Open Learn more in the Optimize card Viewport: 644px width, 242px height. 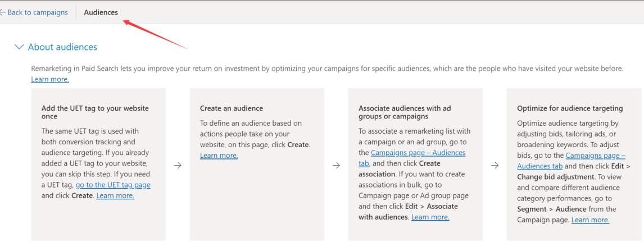pyautogui.click(x=590, y=220)
